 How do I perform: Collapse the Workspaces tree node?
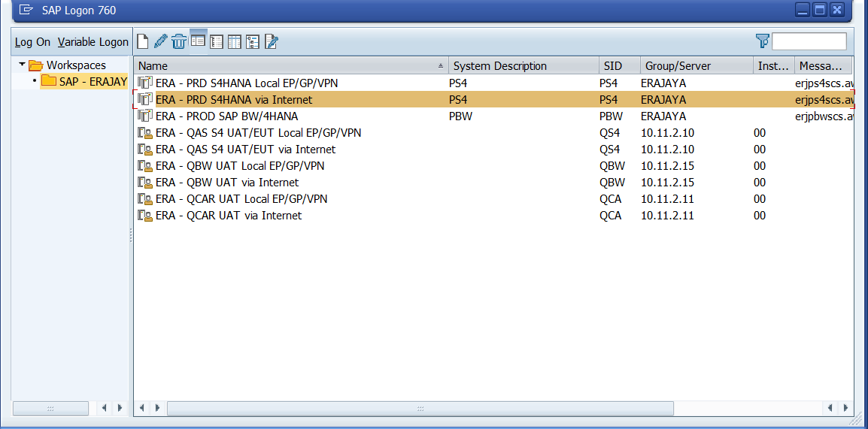(22, 65)
